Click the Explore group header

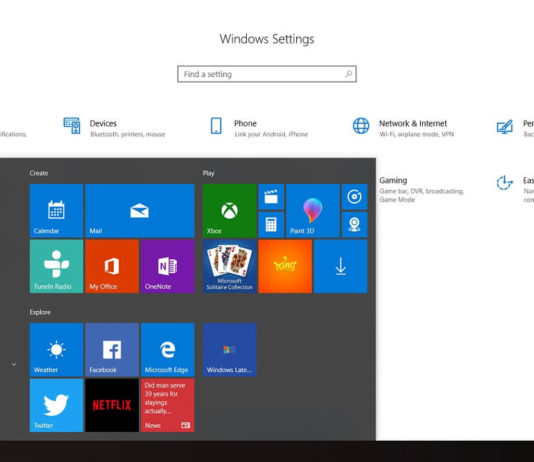tap(40, 312)
